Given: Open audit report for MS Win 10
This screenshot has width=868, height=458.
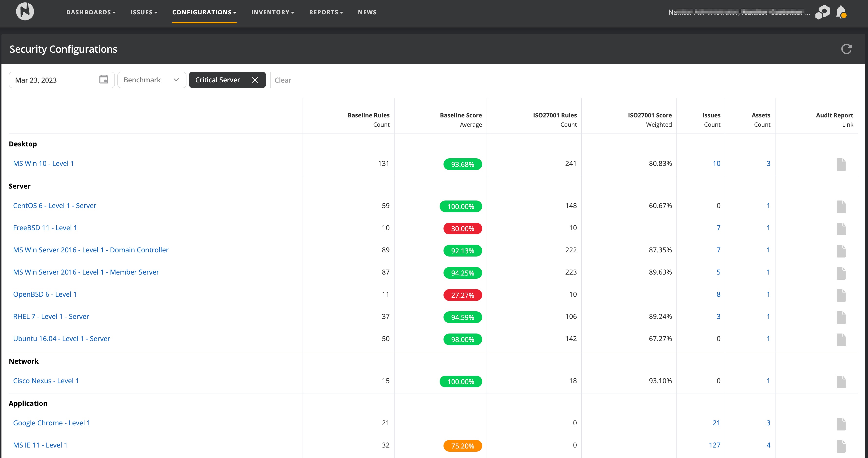Looking at the screenshot, I should 841,165.
